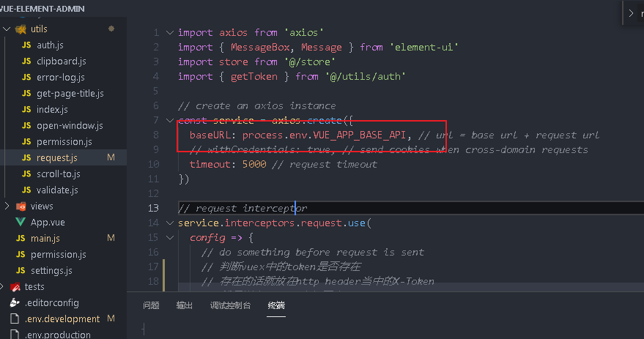The height and width of the screenshot is (339, 644).
Task: Click 'getToken' on line 4
Action: (x=253, y=76)
